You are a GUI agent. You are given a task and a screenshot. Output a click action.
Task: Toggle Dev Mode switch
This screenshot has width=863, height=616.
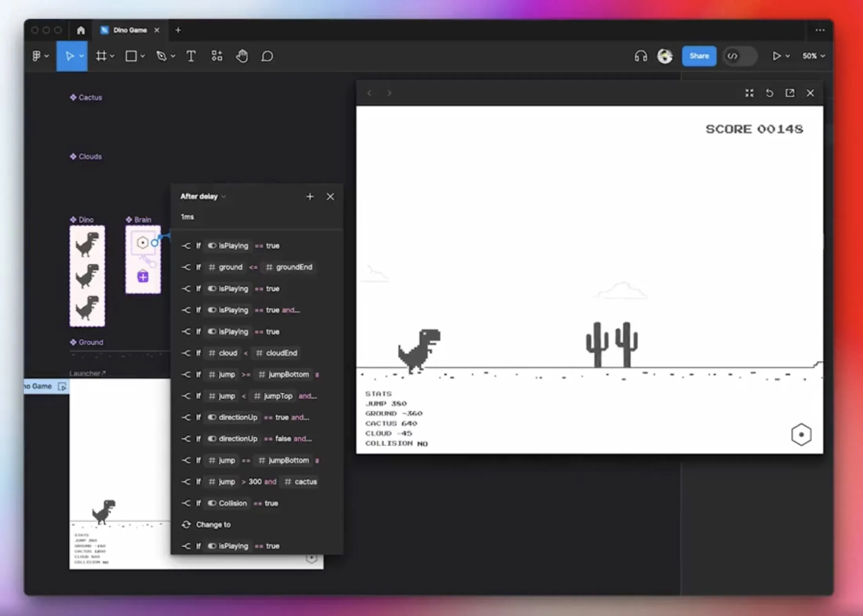click(739, 56)
